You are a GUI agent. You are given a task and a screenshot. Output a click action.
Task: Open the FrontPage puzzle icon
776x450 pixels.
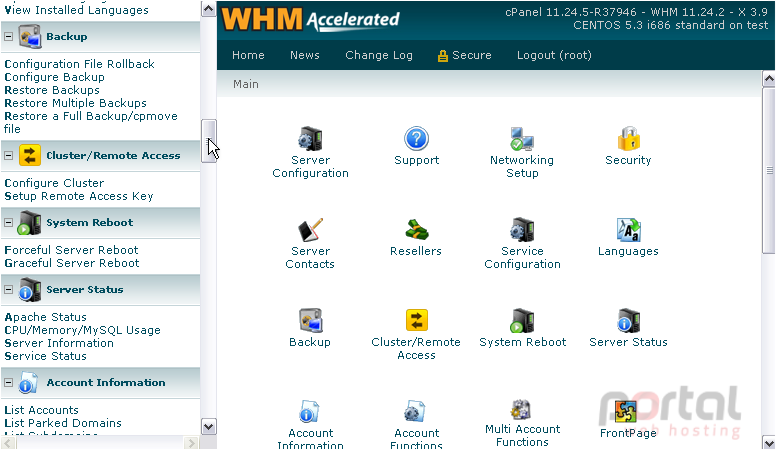click(626, 412)
